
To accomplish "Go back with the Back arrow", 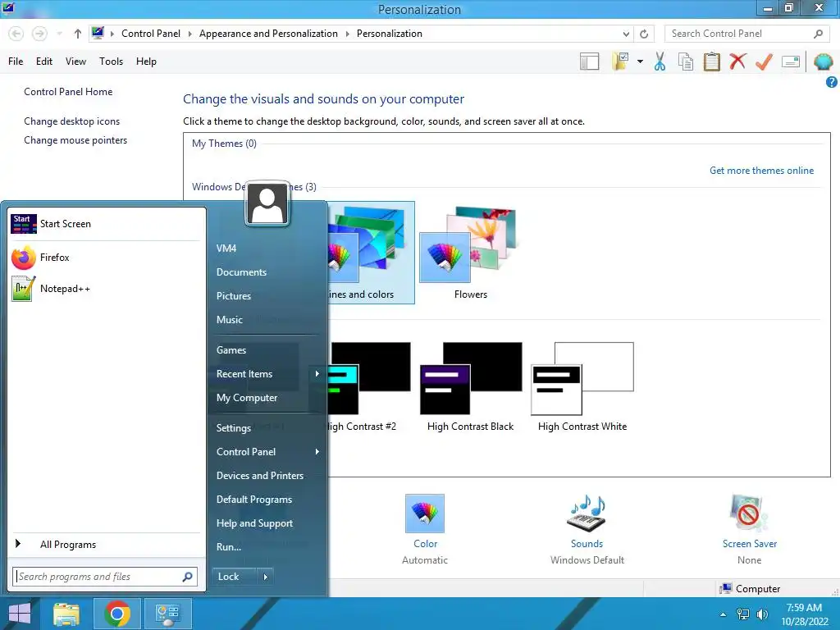I will pyautogui.click(x=16, y=34).
